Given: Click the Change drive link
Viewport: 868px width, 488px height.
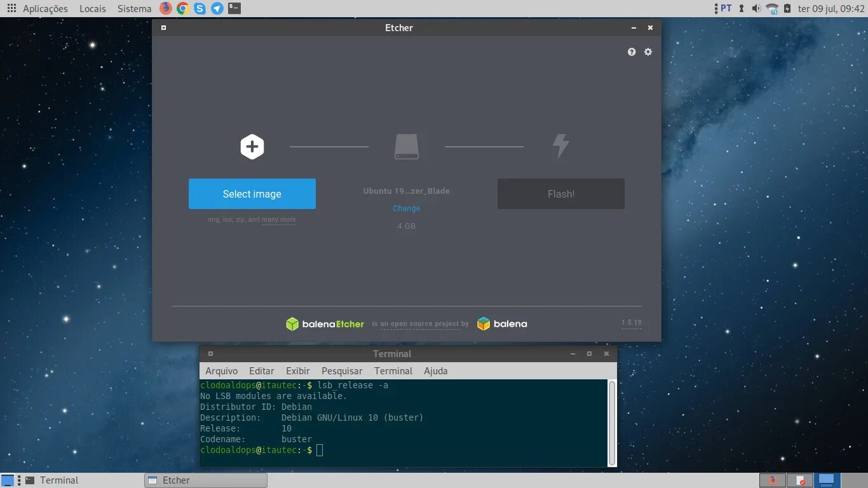Looking at the screenshot, I should pos(407,208).
